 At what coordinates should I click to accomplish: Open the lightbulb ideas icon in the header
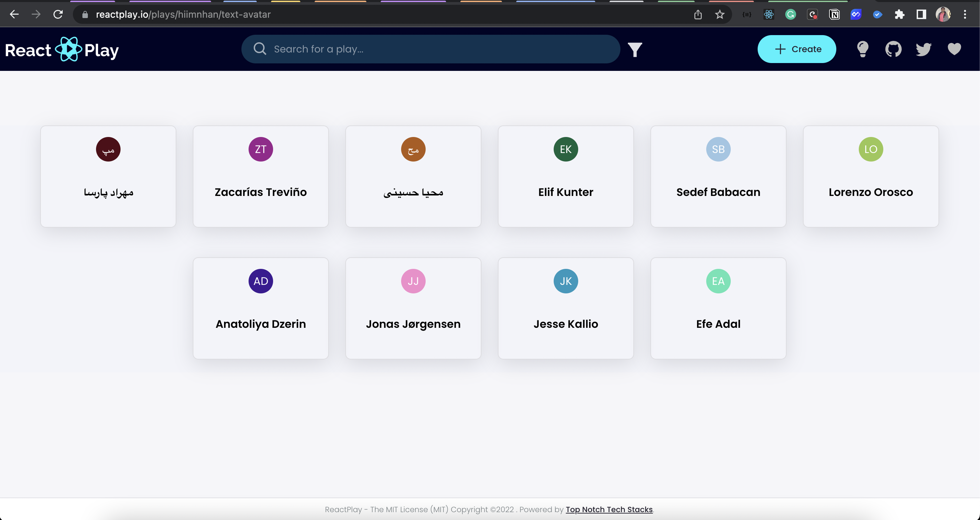[863, 49]
